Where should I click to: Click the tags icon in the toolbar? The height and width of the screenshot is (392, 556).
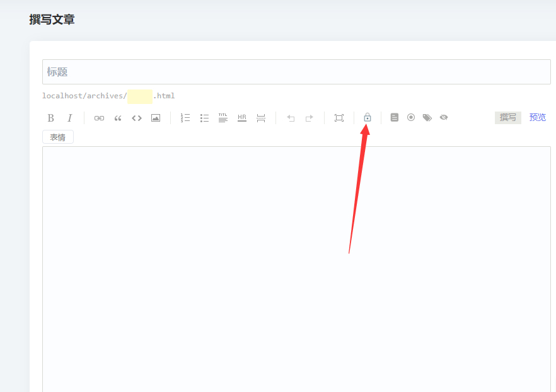click(427, 117)
